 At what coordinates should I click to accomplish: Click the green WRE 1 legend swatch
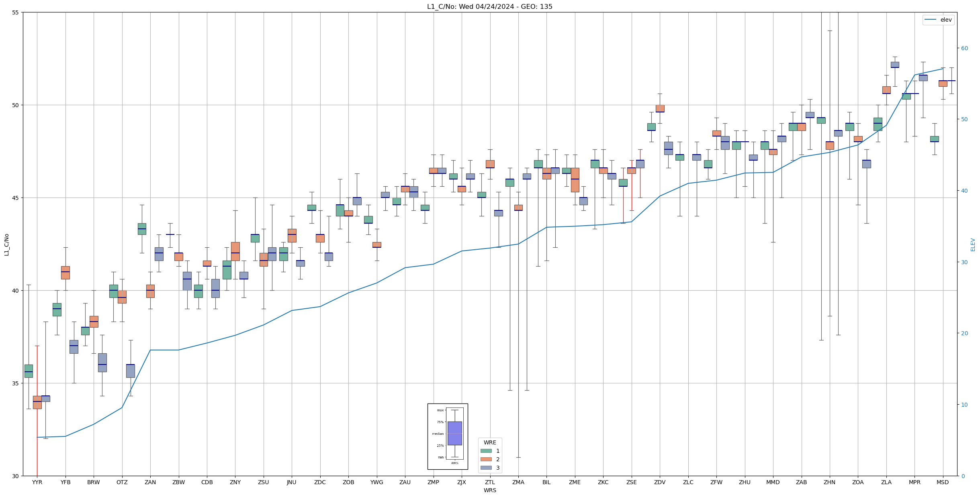(x=486, y=451)
